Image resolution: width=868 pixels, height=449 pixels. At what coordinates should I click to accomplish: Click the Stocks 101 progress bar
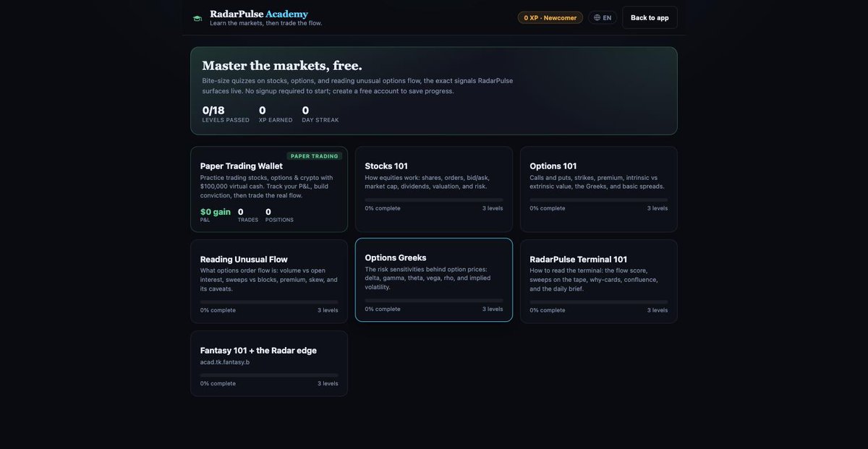(x=434, y=200)
